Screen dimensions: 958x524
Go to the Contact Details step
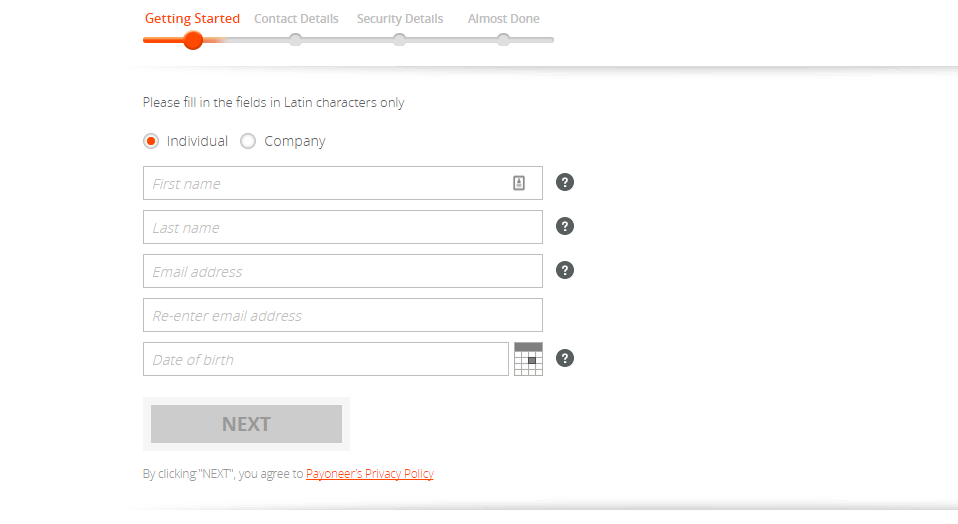click(x=296, y=19)
